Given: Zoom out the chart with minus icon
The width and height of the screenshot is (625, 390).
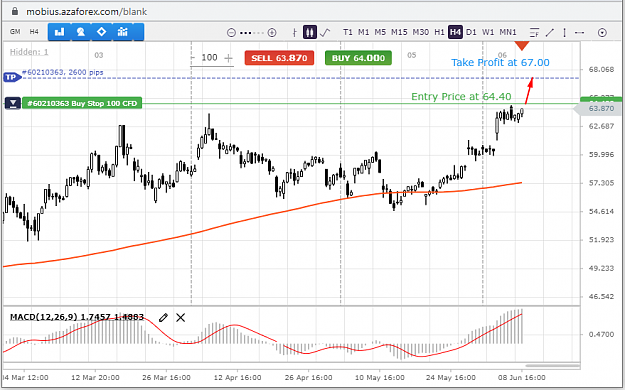Looking at the screenshot, I should (x=231, y=33).
